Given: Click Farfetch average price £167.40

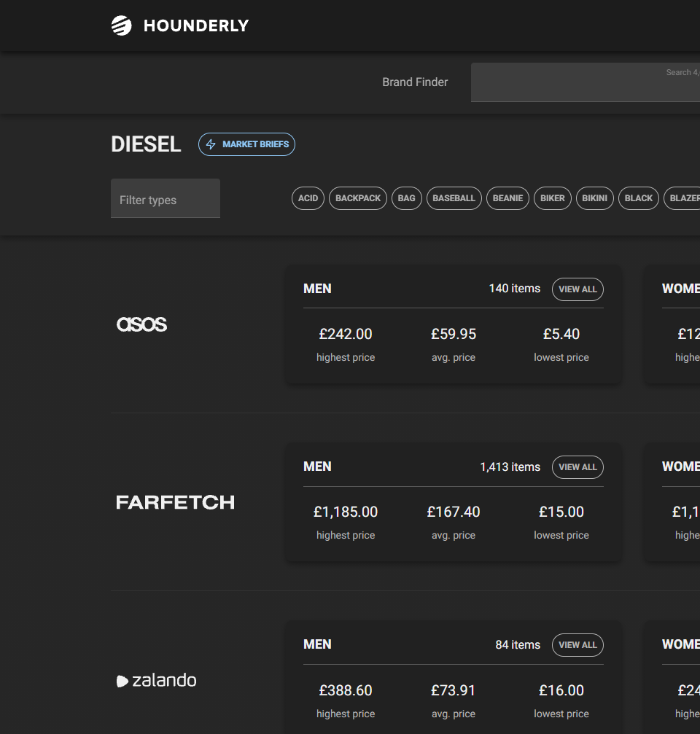Looking at the screenshot, I should click(454, 512).
